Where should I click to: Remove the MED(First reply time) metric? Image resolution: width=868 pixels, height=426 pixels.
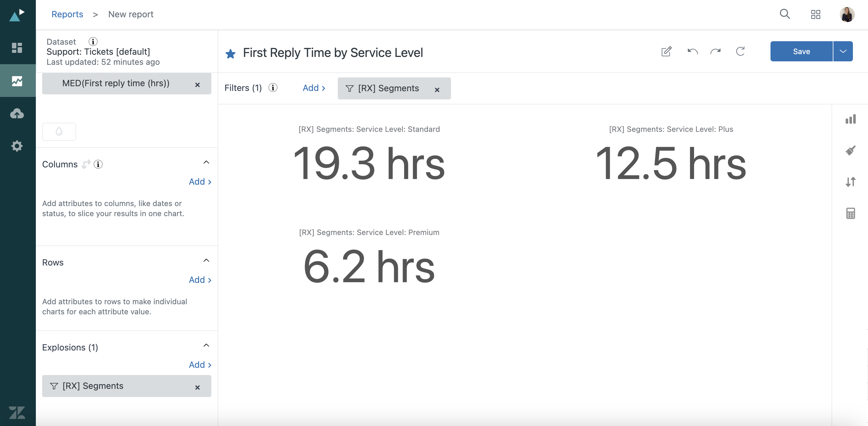tap(198, 85)
